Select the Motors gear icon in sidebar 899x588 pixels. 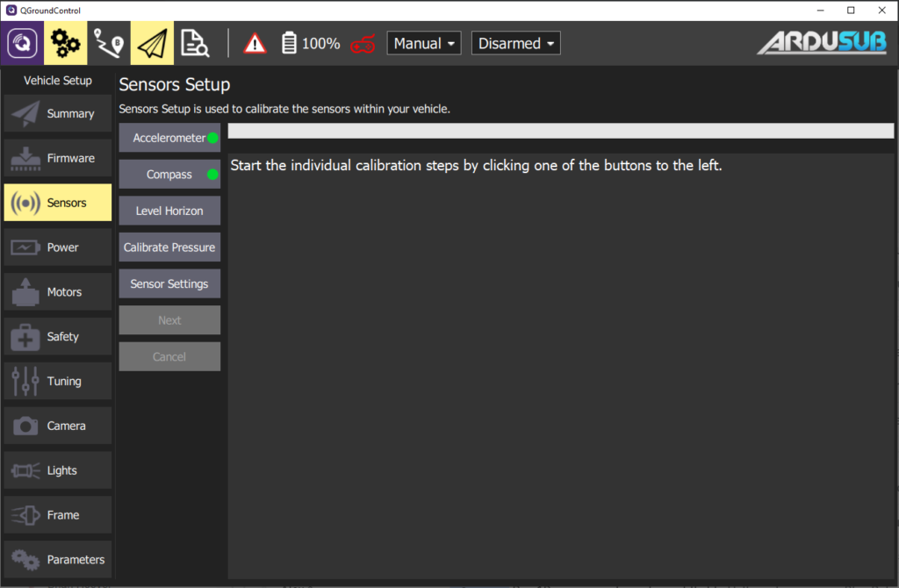26,291
